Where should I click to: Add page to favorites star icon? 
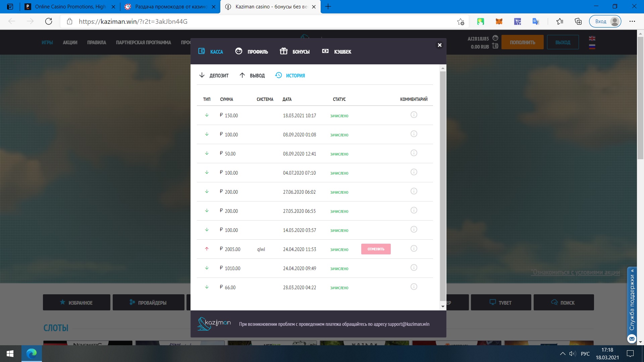[x=461, y=21]
